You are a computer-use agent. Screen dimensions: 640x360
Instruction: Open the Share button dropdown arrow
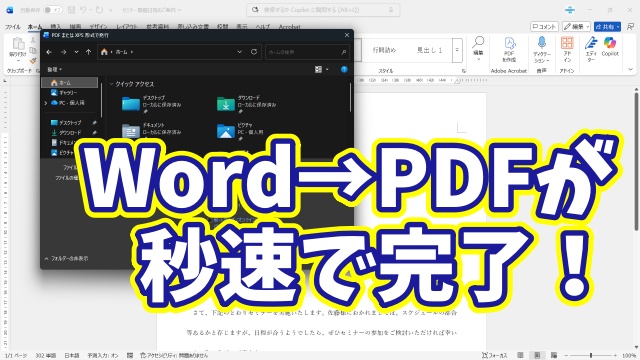click(x=618, y=27)
